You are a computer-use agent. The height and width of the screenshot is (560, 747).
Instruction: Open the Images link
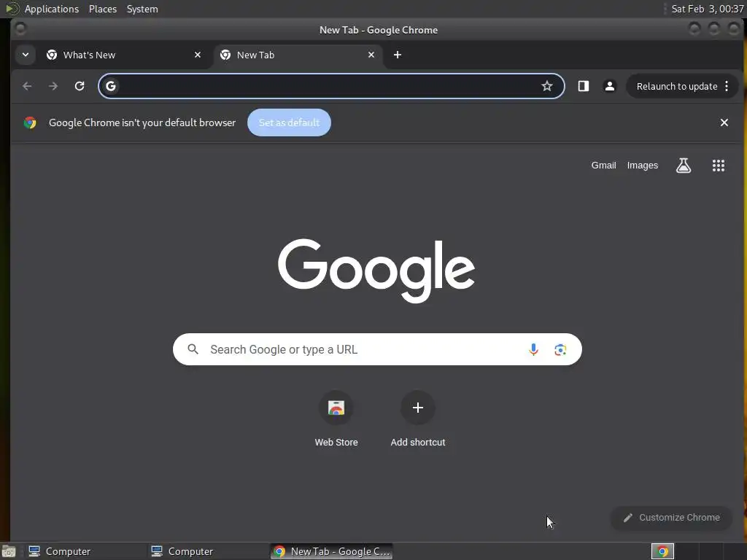(642, 166)
